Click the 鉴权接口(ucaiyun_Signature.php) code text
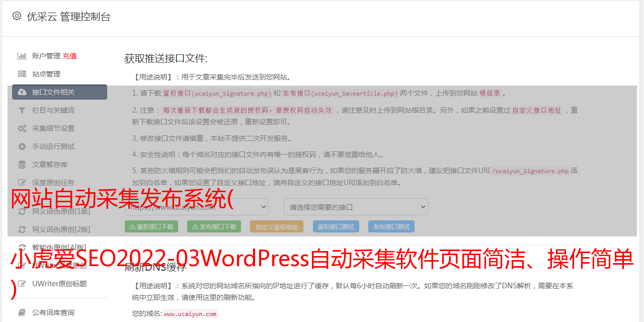The height and width of the screenshot is (322, 644). pyautogui.click(x=217, y=93)
